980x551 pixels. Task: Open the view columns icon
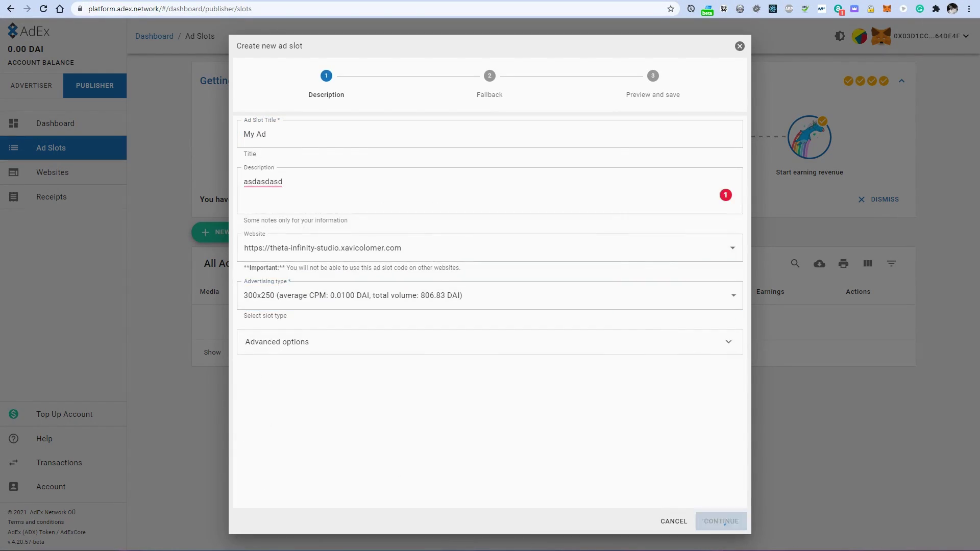(x=867, y=264)
